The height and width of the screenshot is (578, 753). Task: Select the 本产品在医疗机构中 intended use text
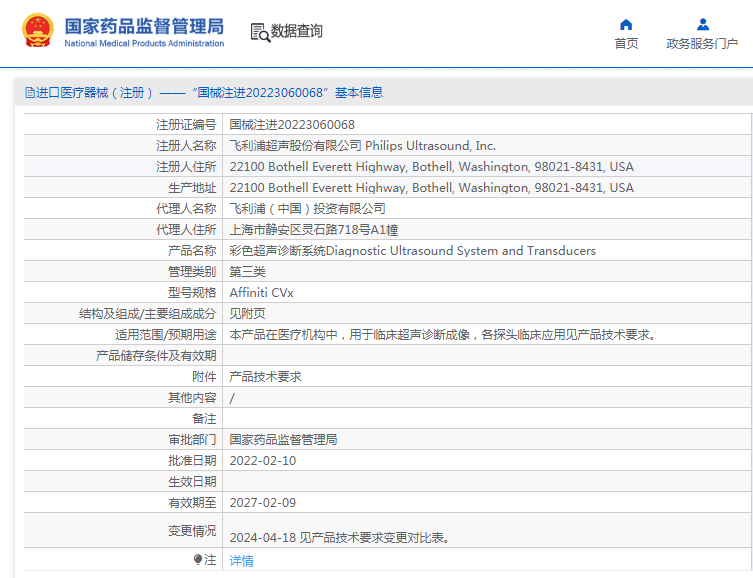443,335
